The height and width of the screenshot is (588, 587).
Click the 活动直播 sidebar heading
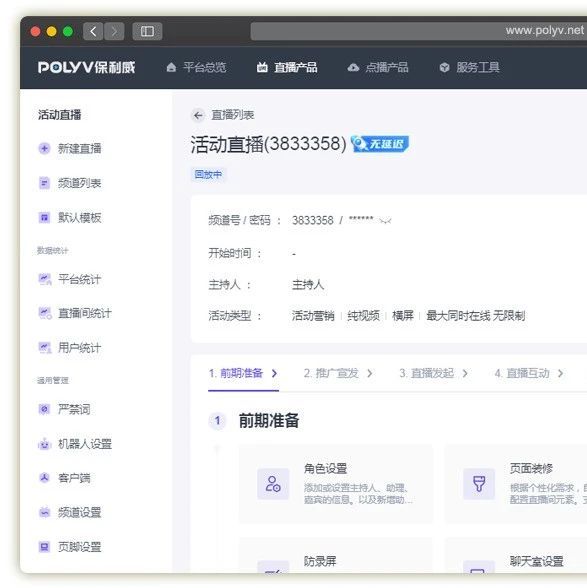(59, 115)
